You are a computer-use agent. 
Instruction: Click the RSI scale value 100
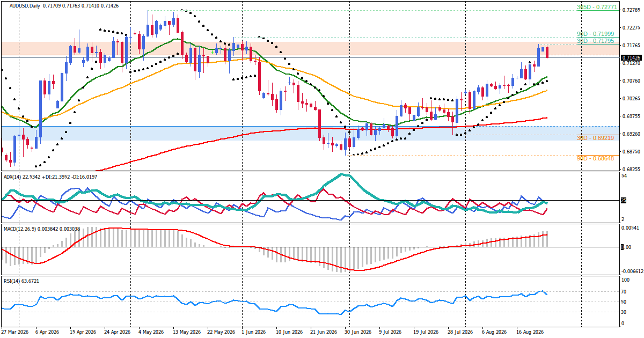pos(626,280)
